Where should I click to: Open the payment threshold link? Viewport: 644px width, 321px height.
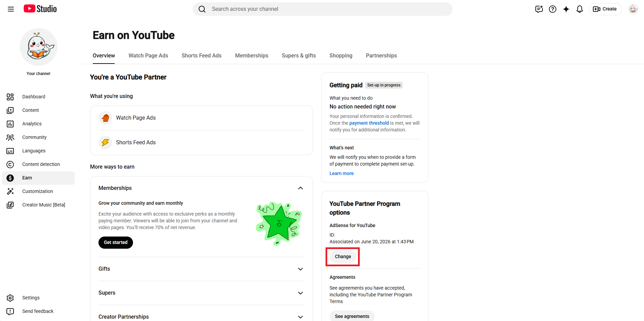[369, 123]
